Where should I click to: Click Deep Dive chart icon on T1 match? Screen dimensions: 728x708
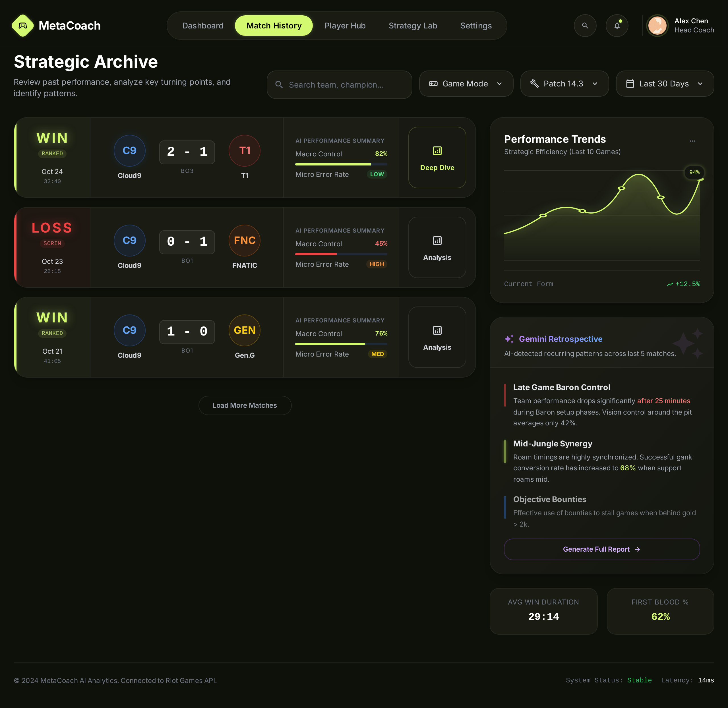pyautogui.click(x=437, y=151)
